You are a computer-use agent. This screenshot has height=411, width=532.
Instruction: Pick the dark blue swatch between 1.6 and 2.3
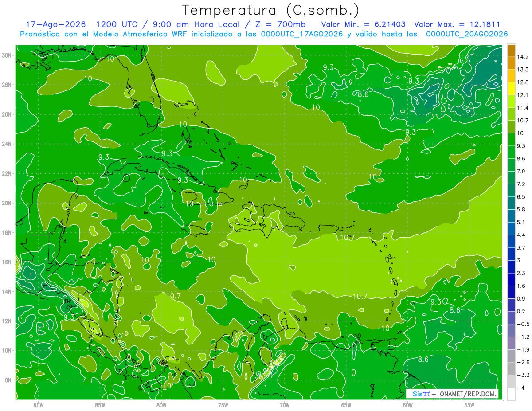pos(511,280)
